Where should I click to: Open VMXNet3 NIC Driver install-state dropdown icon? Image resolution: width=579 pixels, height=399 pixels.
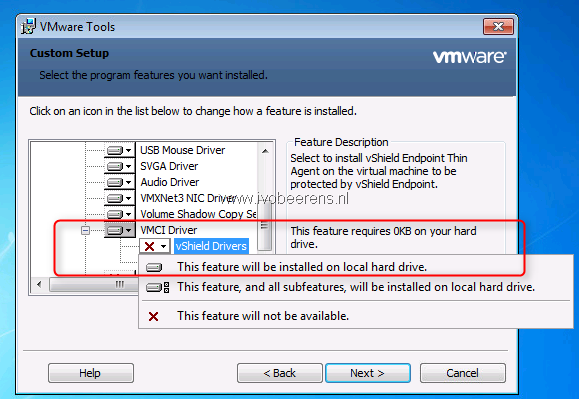[119, 198]
